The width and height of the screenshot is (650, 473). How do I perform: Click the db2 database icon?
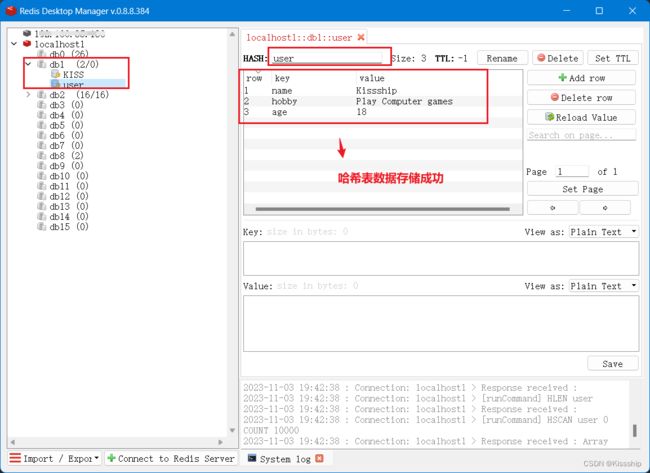[41, 95]
